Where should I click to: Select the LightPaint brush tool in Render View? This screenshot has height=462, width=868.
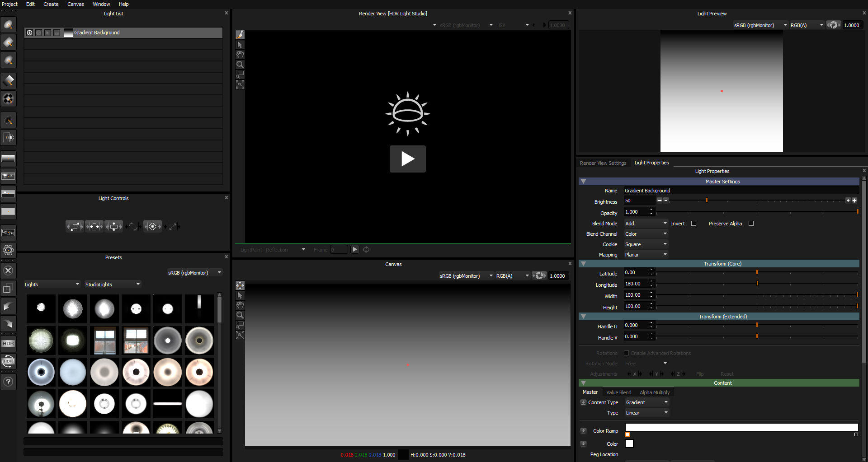click(240, 35)
